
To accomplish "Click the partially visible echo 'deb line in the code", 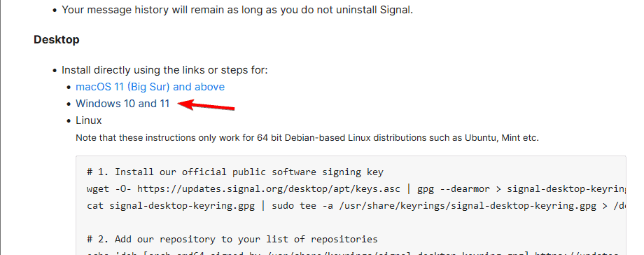I will (x=356, y=253).
